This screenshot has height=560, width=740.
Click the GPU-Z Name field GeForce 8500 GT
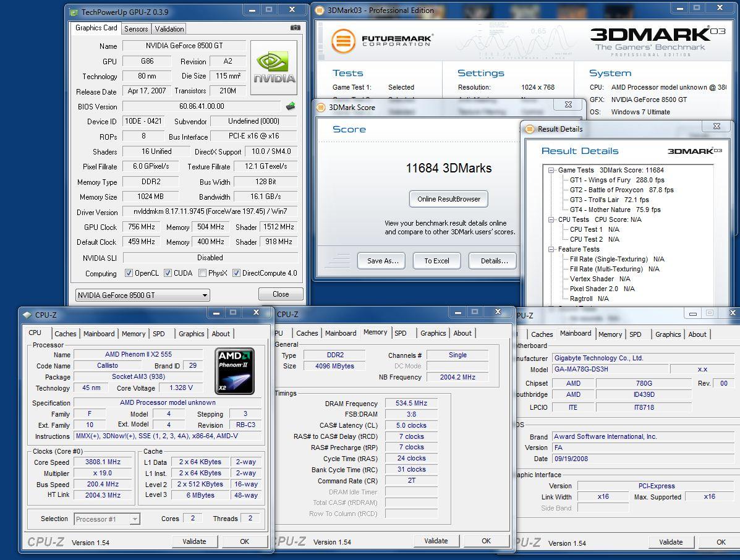pyautogui.click(x=184, y=45)
